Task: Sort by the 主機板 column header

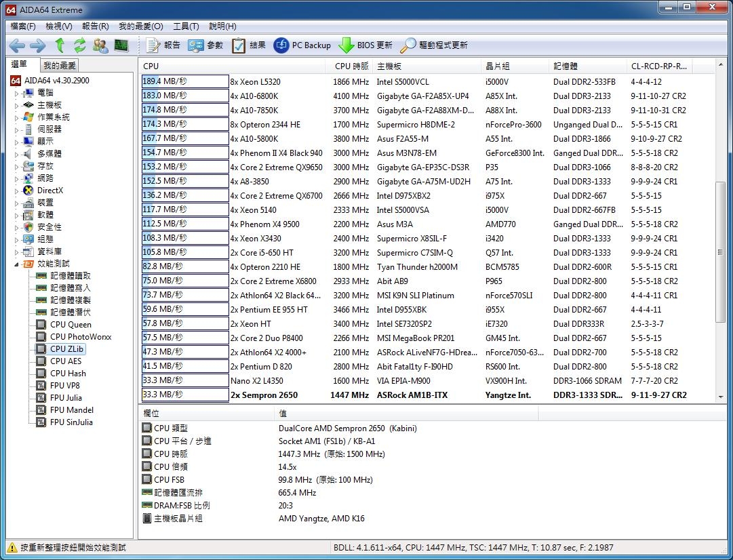Action: point(427,66)
